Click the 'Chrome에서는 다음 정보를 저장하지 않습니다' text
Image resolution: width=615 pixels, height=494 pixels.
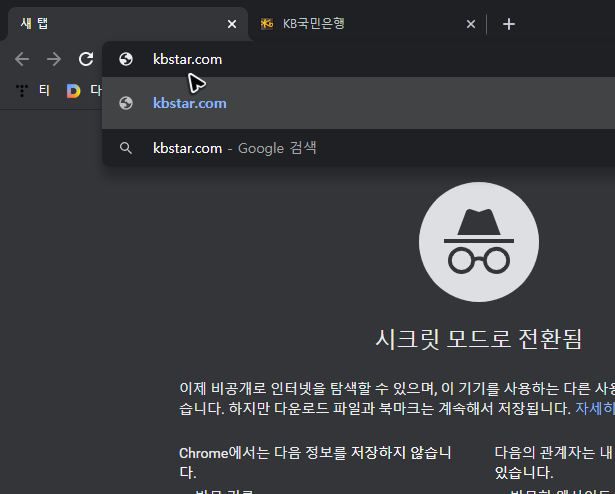315,462
